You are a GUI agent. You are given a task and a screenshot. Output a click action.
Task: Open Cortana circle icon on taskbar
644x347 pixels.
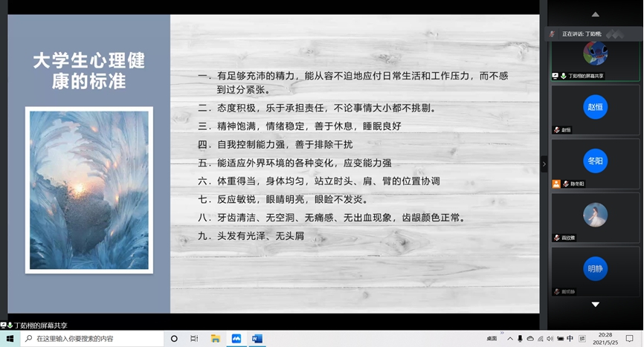click(x=174, y=339)
